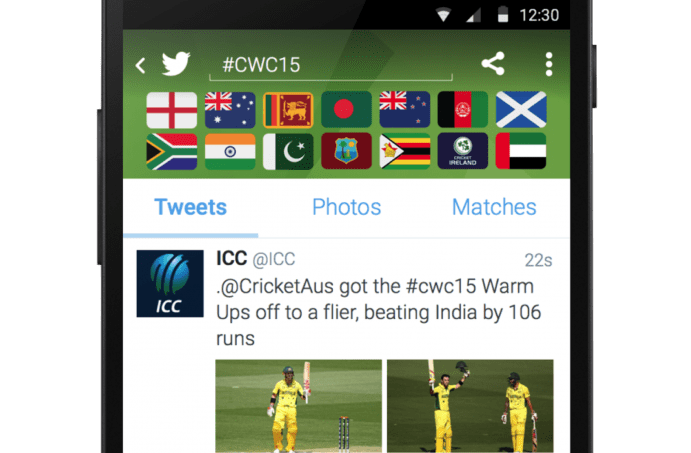Screen dimensions: 691x453
Task: Switch to the Matches tab
Action: point(494,207)
